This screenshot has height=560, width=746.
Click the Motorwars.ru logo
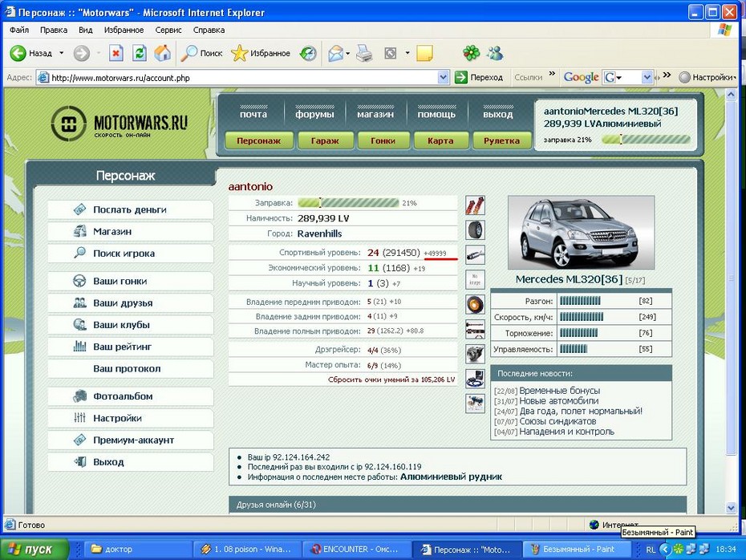click(119, 124)
